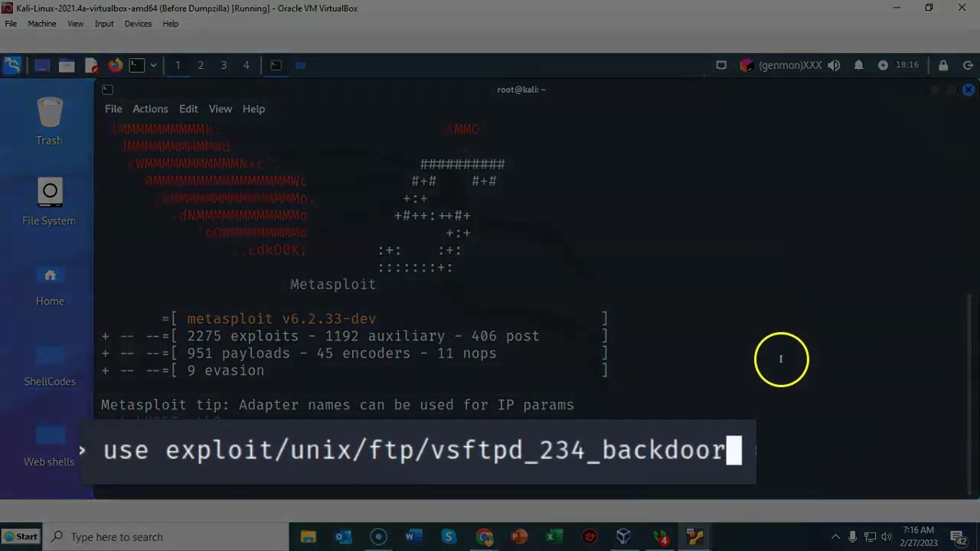Open the taskbar app with red 4 badge
The image size is (980, 551).
point(660,536)
